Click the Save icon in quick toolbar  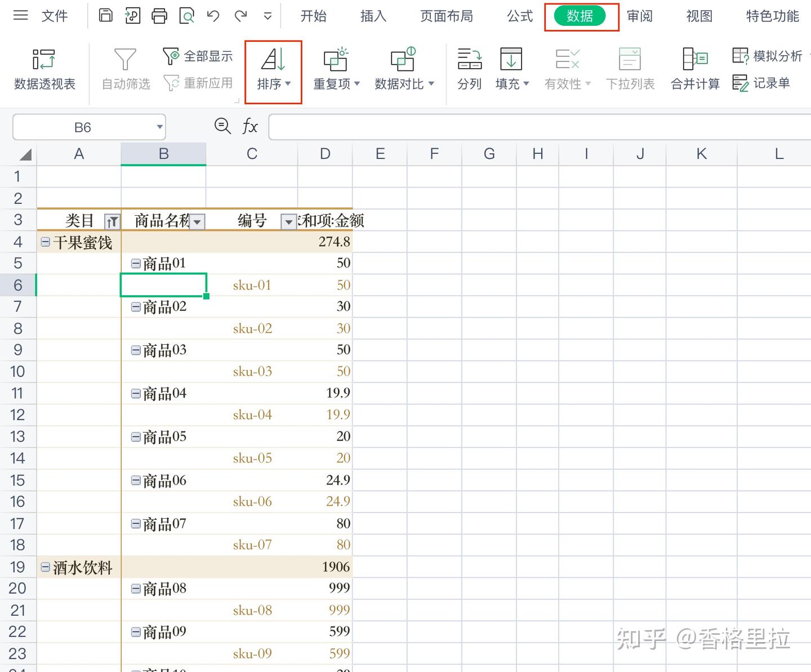(x=105, y=15)
